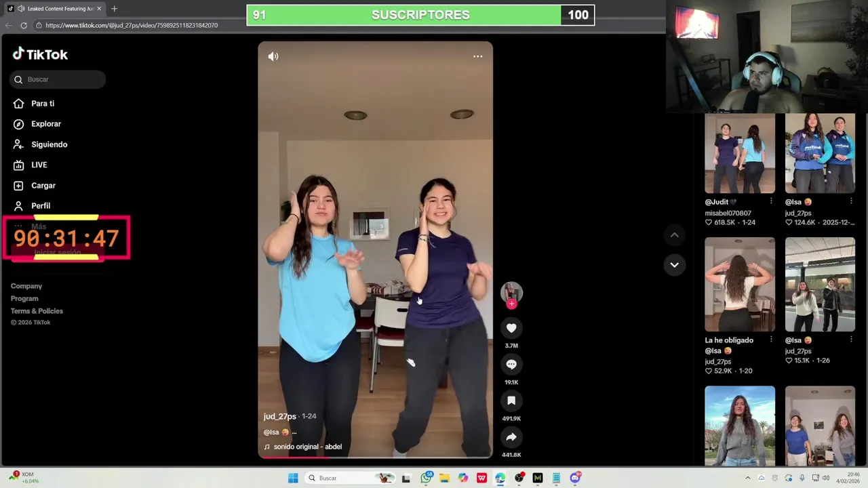Expand the Program footer section
This screenshot has width=868, height=488.
click(x=24, y=298)
